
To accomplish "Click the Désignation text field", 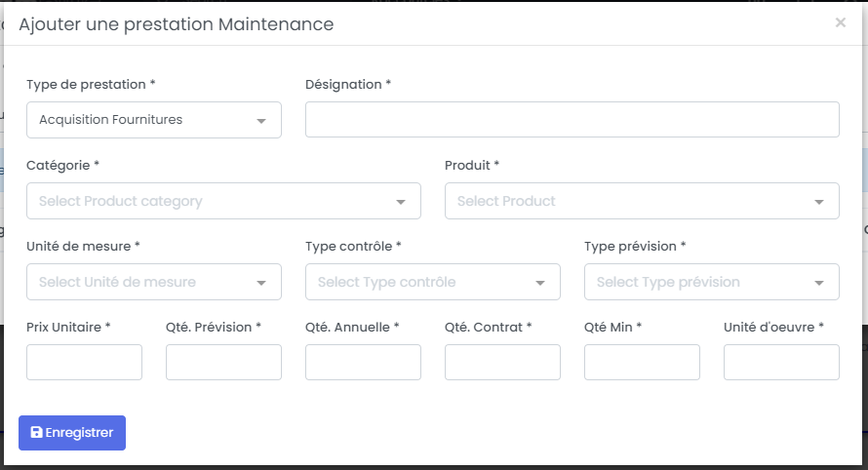I will point(572,120).
